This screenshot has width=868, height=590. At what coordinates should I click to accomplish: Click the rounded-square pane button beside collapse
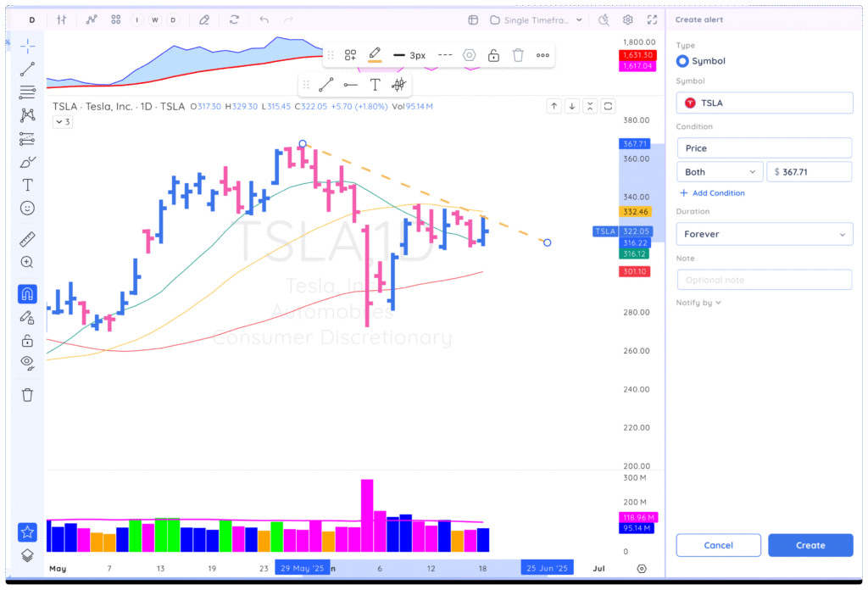tap(608, 106)
